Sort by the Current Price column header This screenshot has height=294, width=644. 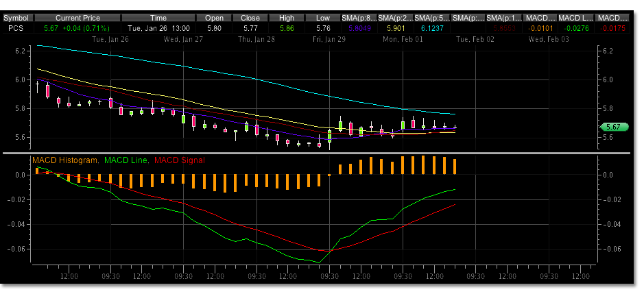(79, 16)
